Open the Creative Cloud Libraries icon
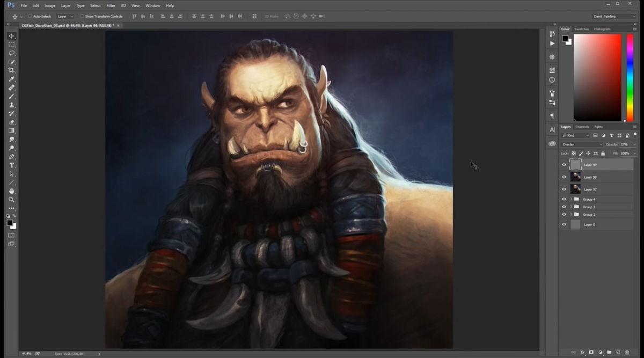Image resolution: width=644 pixels, height=358 pixels. (552, 143)
